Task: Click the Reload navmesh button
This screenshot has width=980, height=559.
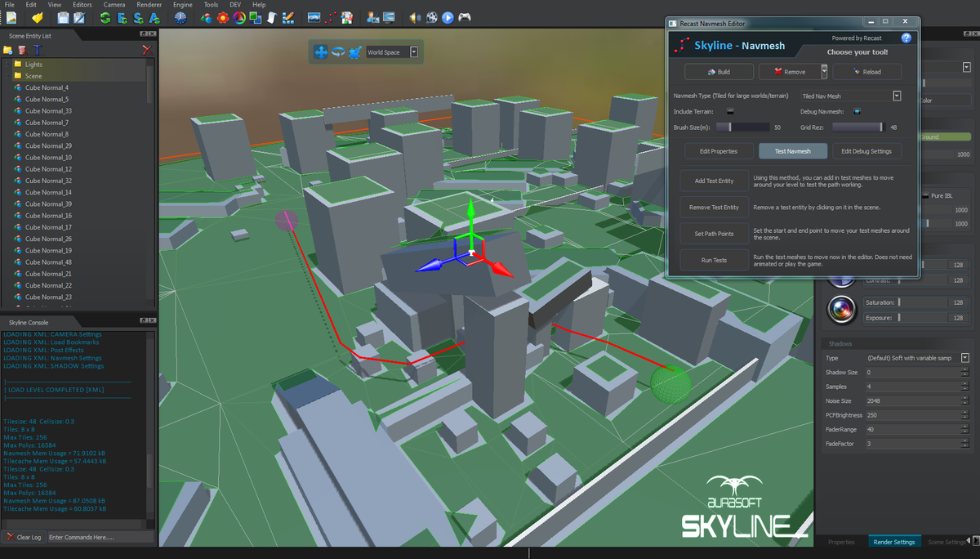Action: click(x=867, y=72)
